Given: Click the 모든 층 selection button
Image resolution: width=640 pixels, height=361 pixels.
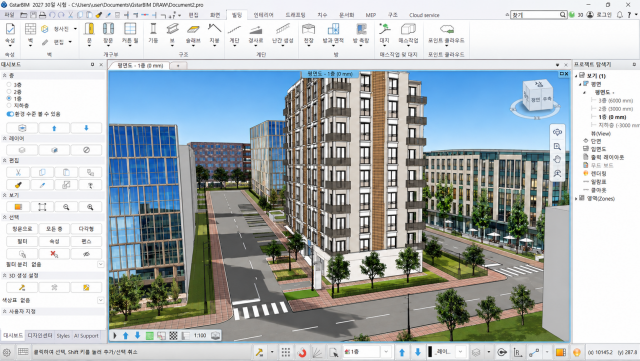Looking at the screenshot, I should [x=54, y=229].
